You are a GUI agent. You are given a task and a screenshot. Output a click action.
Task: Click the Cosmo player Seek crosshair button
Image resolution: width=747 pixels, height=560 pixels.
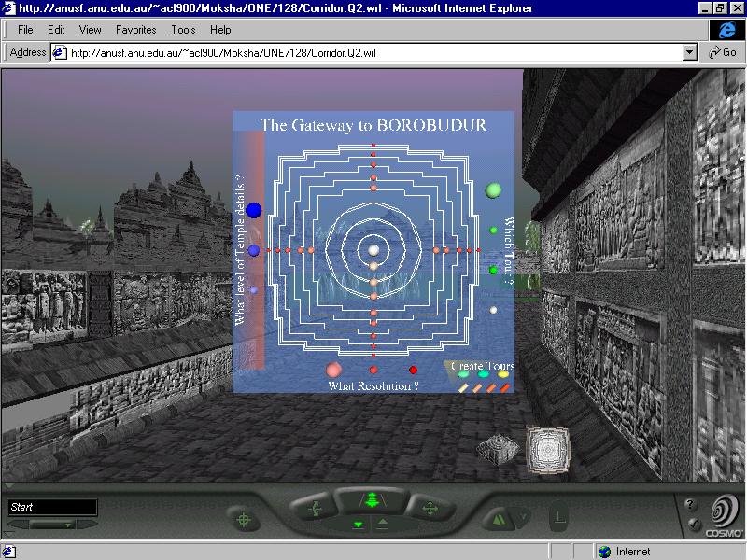click(244, 519)
